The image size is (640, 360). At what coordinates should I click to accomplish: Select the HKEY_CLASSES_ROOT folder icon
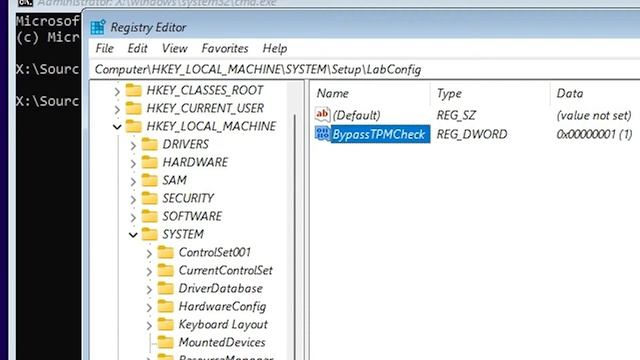133,90
